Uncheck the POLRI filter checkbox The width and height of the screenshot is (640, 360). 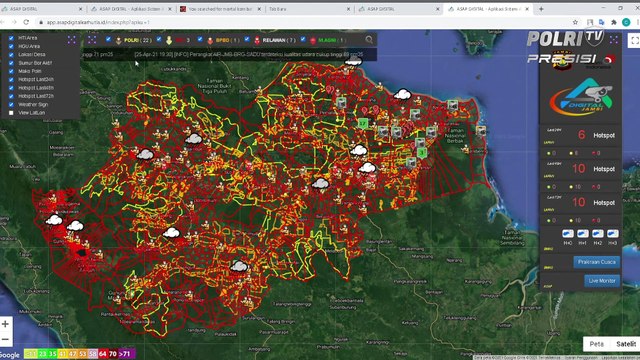tap(108, 39)
